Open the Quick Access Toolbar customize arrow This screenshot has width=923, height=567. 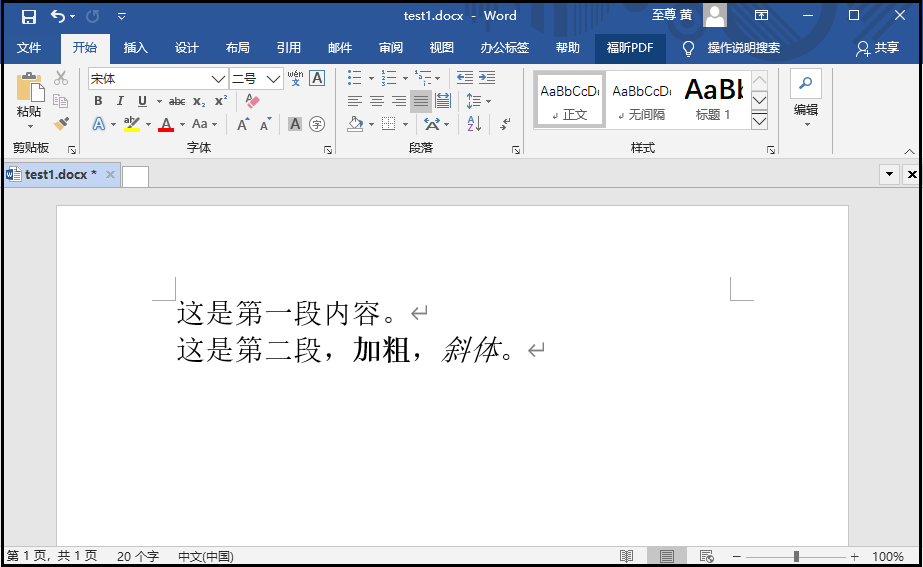click(121, 16)
